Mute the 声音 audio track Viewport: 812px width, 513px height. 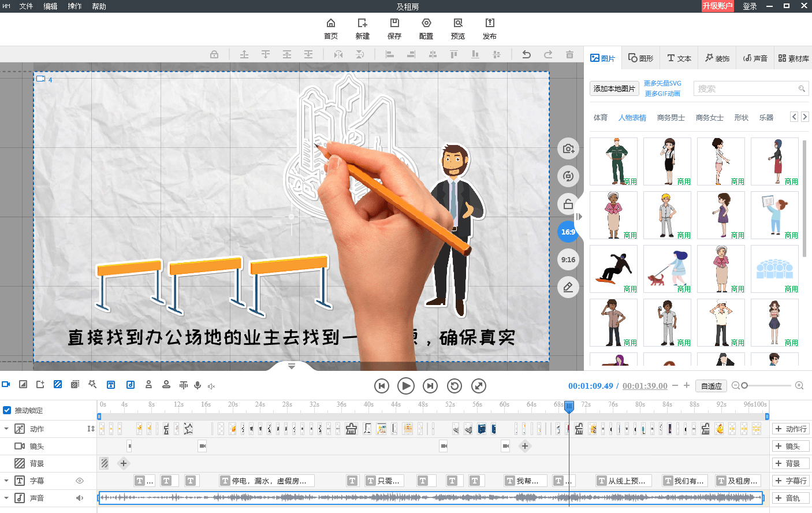click(x=80, y=498)
